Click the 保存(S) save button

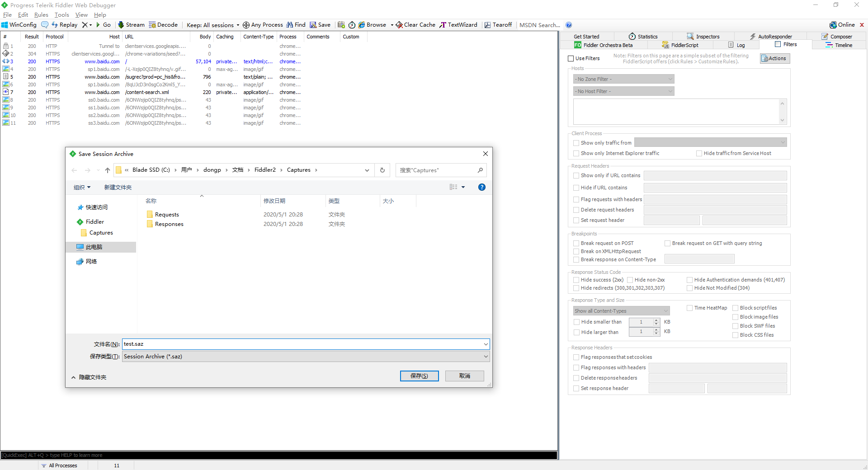point(419,376)
